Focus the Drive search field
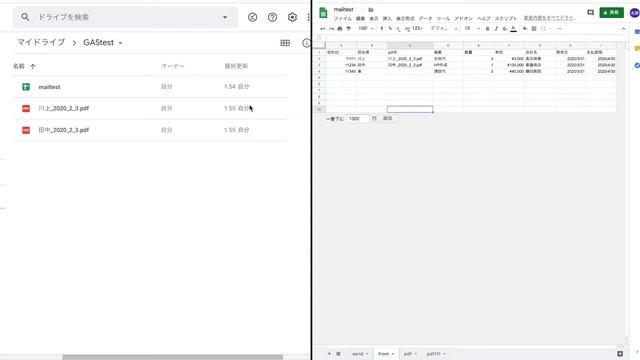Screen dimensions: 640x360 (x=125, y=17)
